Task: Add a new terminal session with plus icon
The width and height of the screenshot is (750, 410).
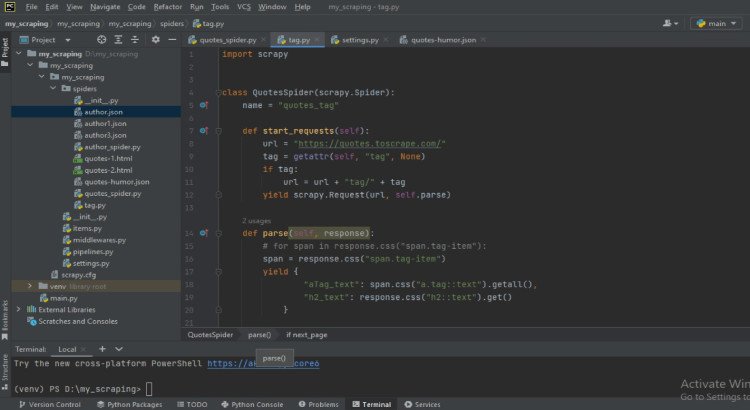Action: pos(103,349)
